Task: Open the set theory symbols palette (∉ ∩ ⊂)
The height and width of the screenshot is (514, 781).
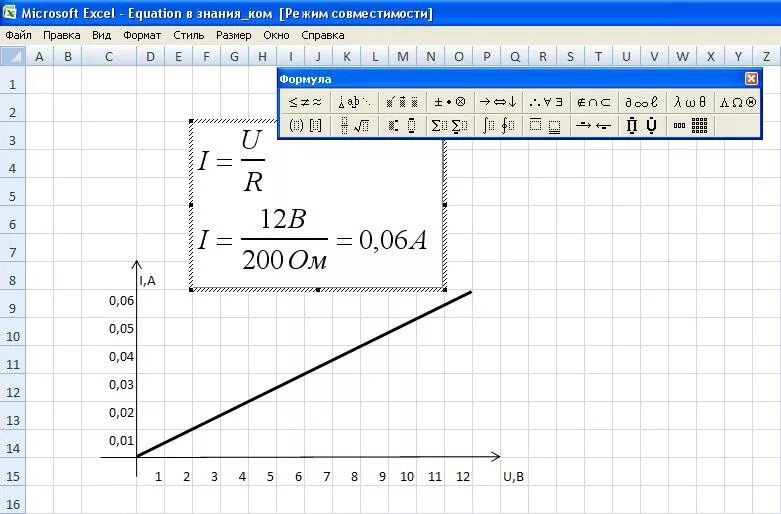Action: 594,102
